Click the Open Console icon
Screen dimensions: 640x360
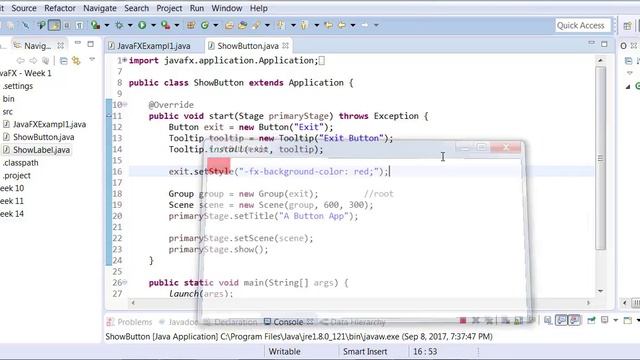coord(628,320)
